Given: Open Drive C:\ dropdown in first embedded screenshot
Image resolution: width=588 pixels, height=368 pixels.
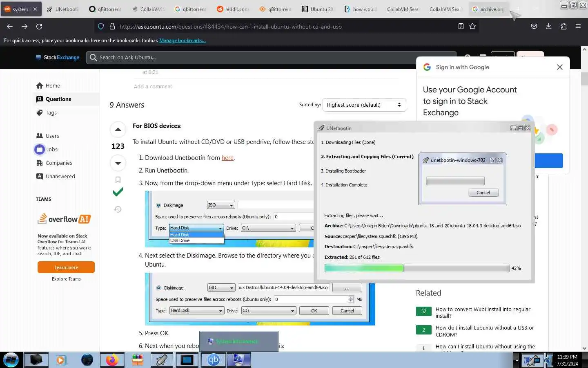Looking at the screenshot, I should [x=268, y=228].
